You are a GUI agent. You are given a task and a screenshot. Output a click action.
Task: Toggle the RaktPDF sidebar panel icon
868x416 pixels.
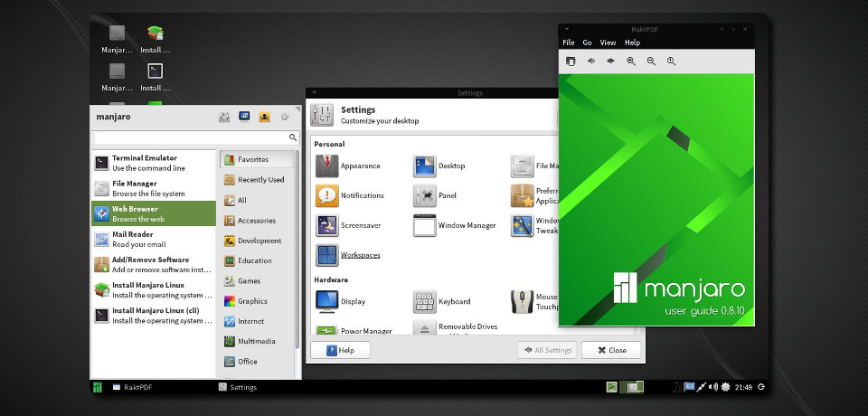pyautogui.click(x=571, y=61)
